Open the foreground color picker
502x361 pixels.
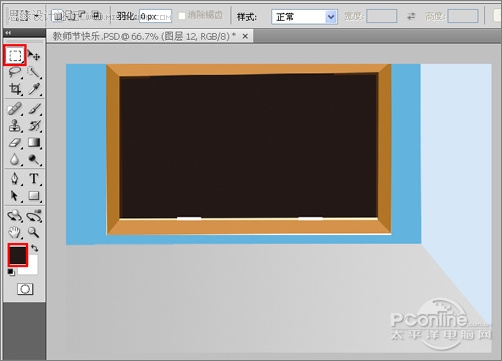coord(18,255)
